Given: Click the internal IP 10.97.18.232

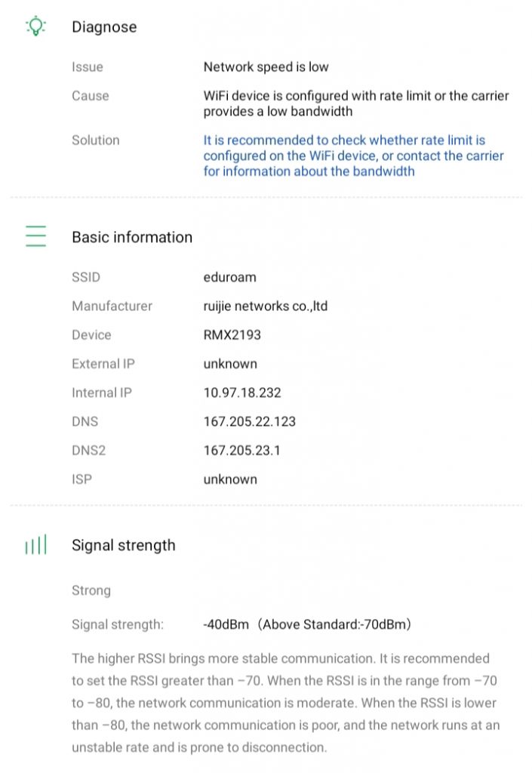Looking at the screenshot, I should [243, 393].
